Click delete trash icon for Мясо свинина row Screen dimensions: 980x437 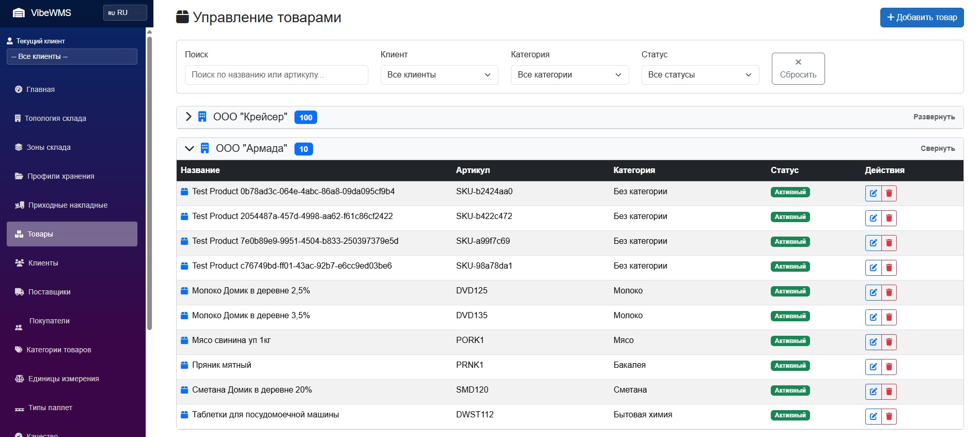click(x=889, y=342)
